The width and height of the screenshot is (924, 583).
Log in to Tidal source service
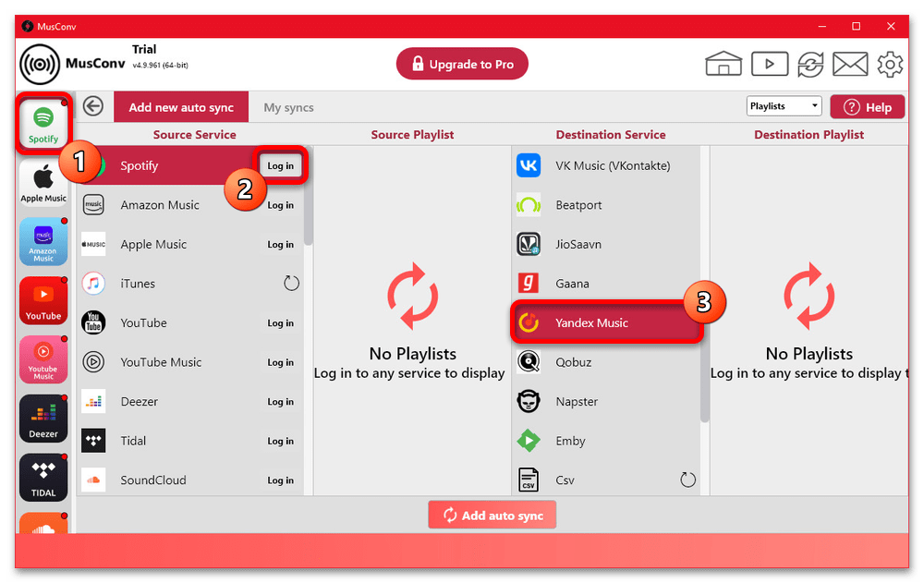[281, 441]
